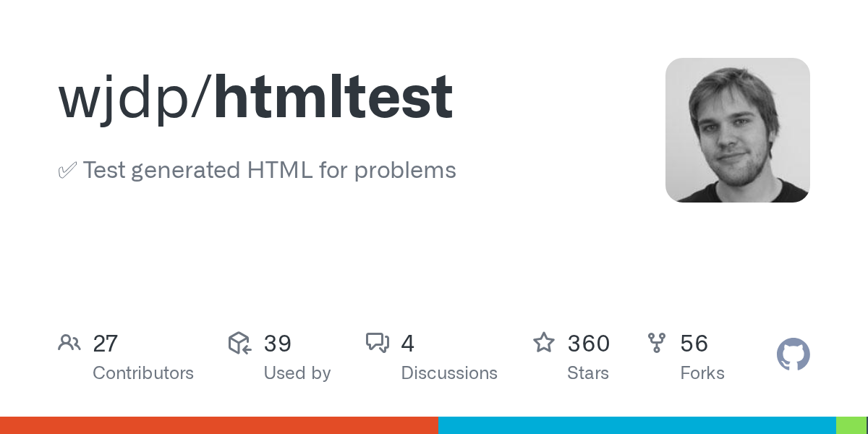Click the 39 used by count
The image size is (868, 434).
coord(278,344)
